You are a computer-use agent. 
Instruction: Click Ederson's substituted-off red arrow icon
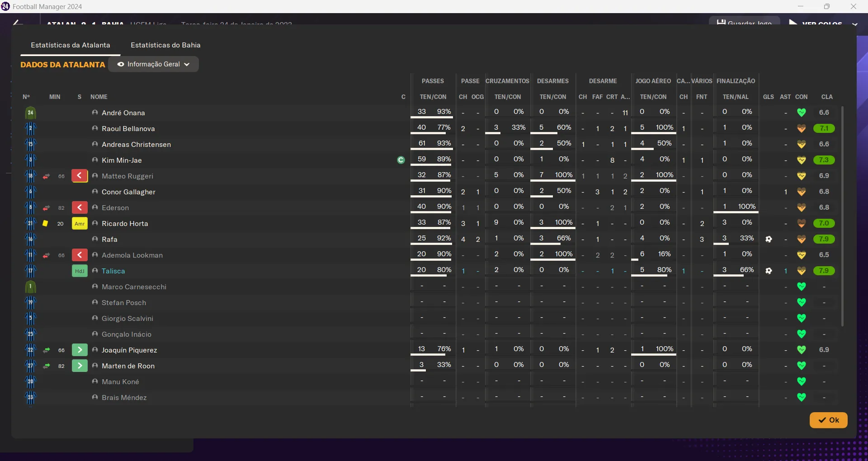click(80, 207)
